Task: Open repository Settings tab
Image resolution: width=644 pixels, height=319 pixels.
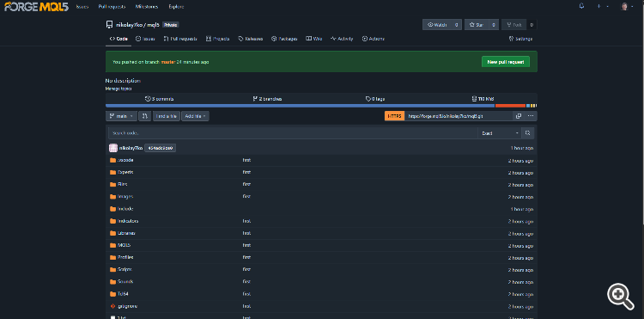Action: [x=521, y=39]
